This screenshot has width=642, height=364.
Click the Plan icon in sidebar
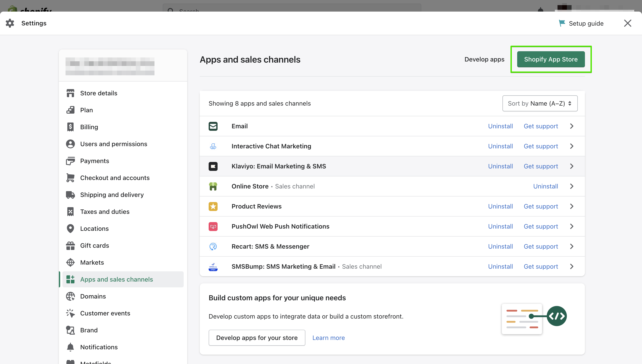[70, 110]
